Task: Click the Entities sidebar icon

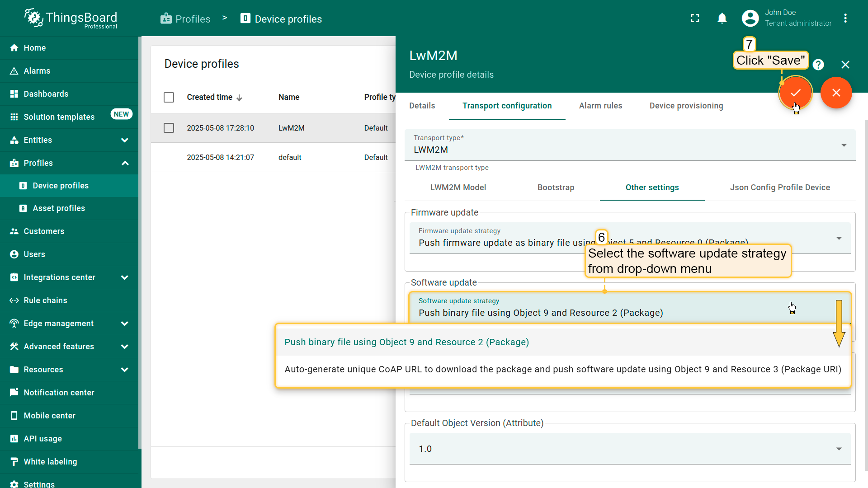Action: pyautogui.click(x=14, y=140)
